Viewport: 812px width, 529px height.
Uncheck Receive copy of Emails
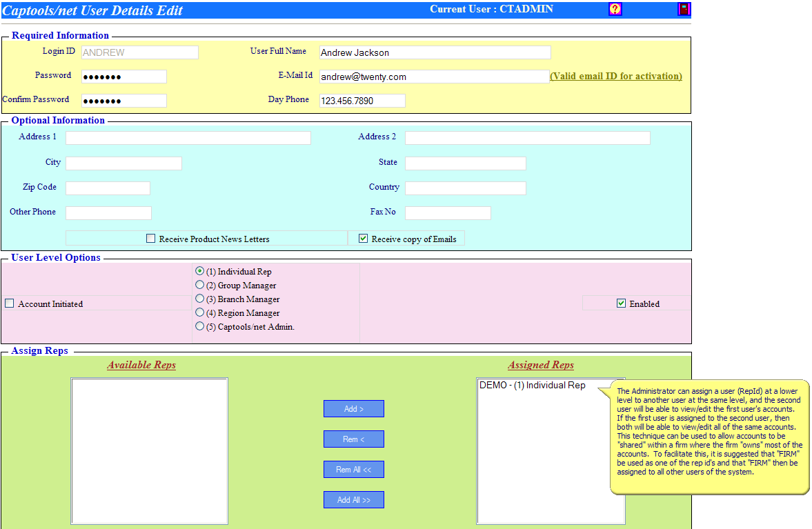pyautogui.click(x=364, y=239)
